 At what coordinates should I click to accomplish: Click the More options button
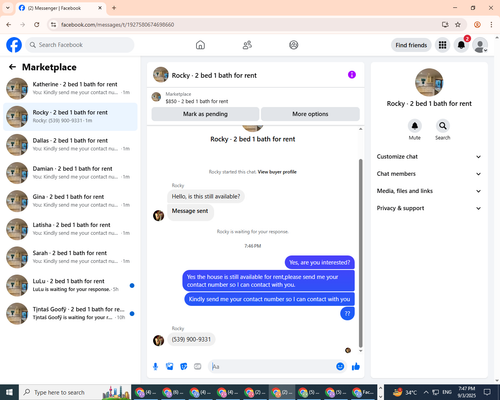pos(310,114)
